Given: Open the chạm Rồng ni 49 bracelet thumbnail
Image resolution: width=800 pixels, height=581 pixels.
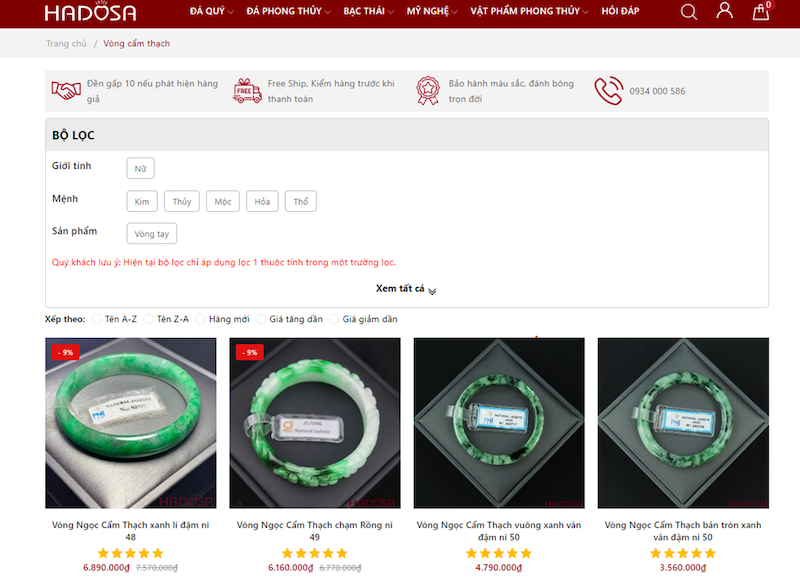Looking at the screenshot, I should (315, 423).
